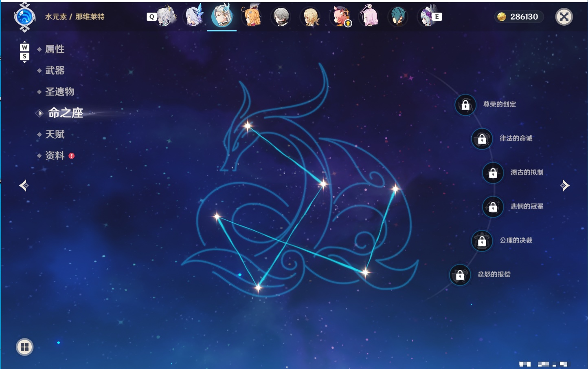
Task: Close the character screen with X
Action: (x=564, y=17)
